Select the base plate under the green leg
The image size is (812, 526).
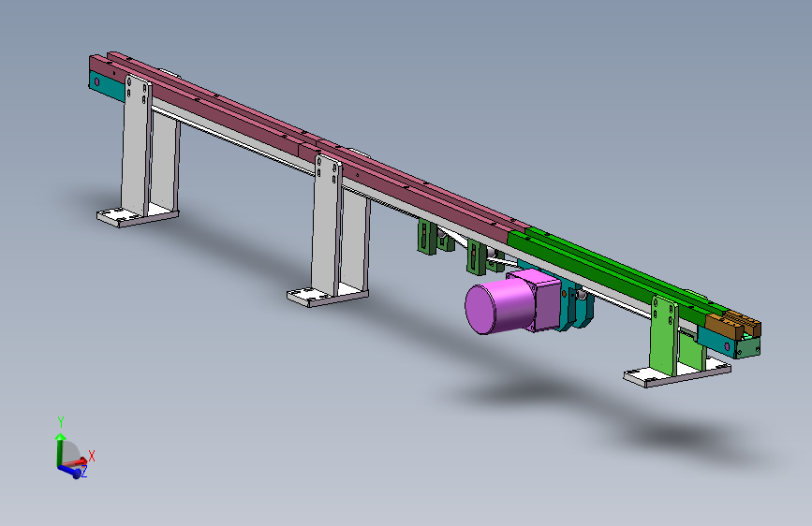coord(677,373)
